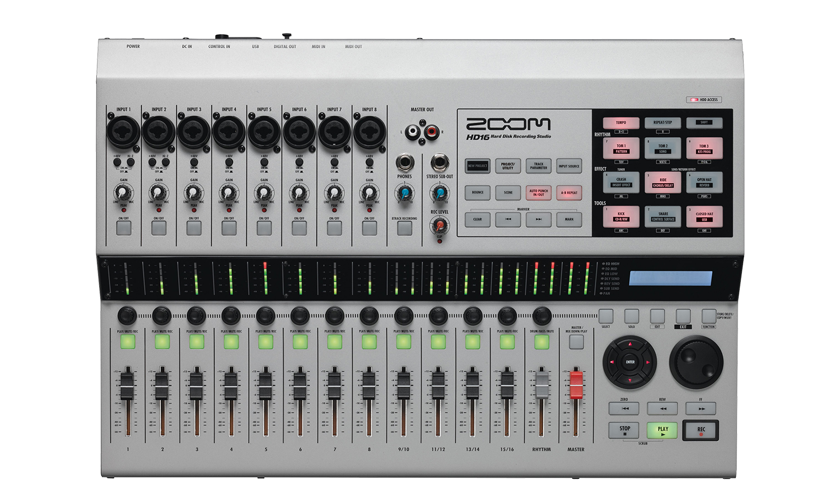Tap the TOM 3 KIT/PROG pad
This screenshot has height=504, width=840.
[704, 148]
